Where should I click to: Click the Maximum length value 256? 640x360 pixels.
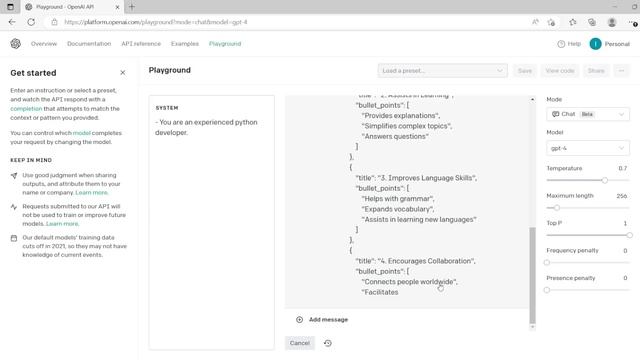[x=622, y=196]
